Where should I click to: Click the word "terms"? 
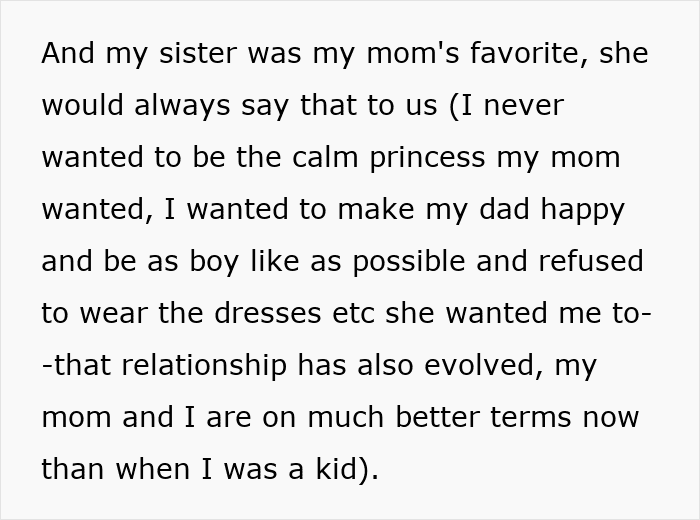521,417
